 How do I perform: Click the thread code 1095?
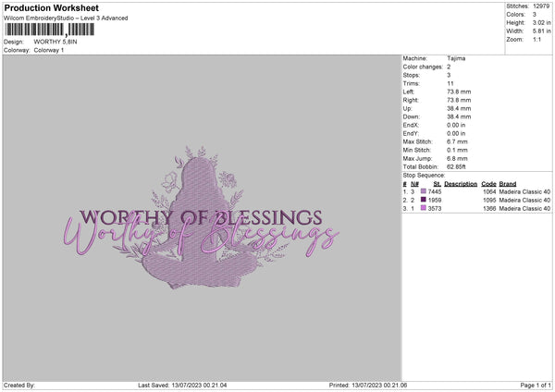coord(489,201)
